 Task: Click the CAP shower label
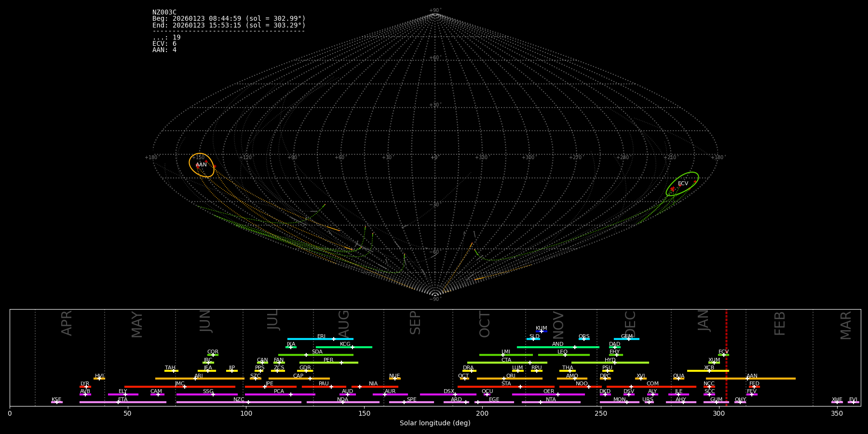click(298, 376)
